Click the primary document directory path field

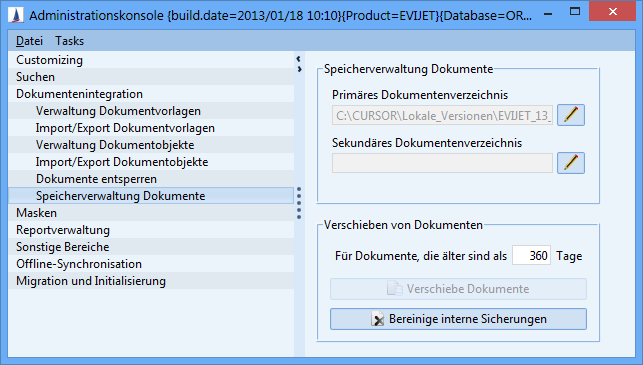click(442, 115)
